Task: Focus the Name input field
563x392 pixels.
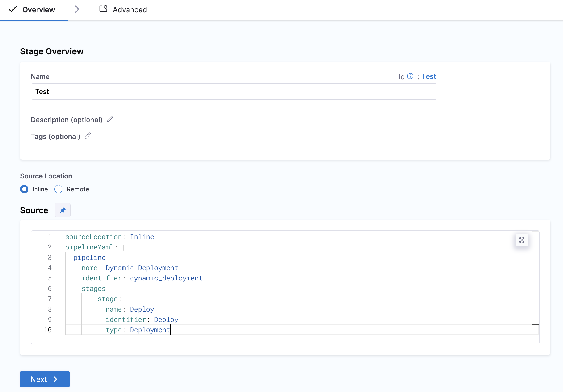Action: (x=234, y=92)
